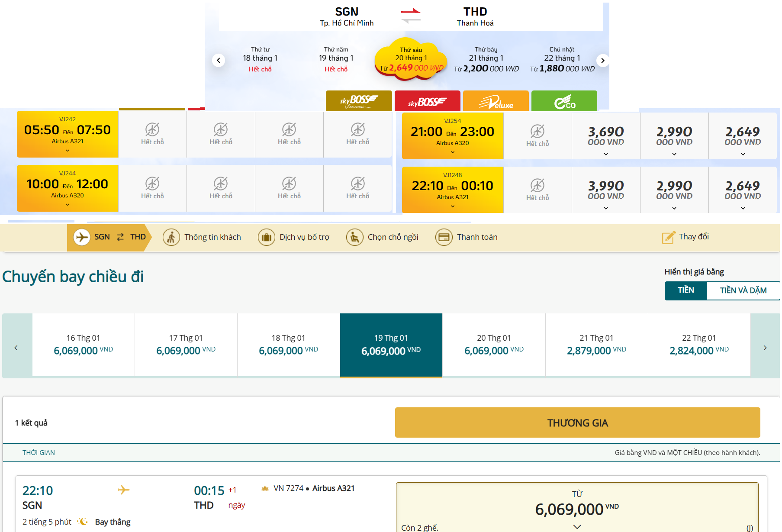This screenshot has width=782, height=532.
Task: Choose 2,990 fare on flight VJ1248
Action: [x=674, y=190]
